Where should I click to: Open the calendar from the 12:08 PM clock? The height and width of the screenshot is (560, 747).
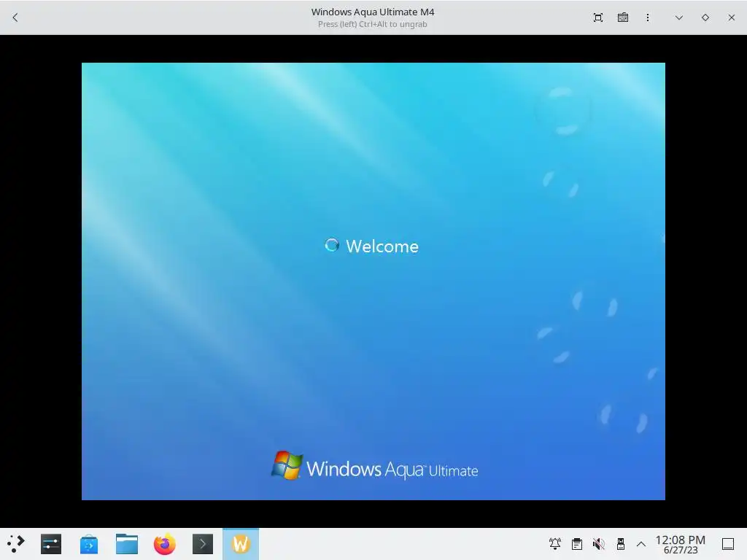681,544
